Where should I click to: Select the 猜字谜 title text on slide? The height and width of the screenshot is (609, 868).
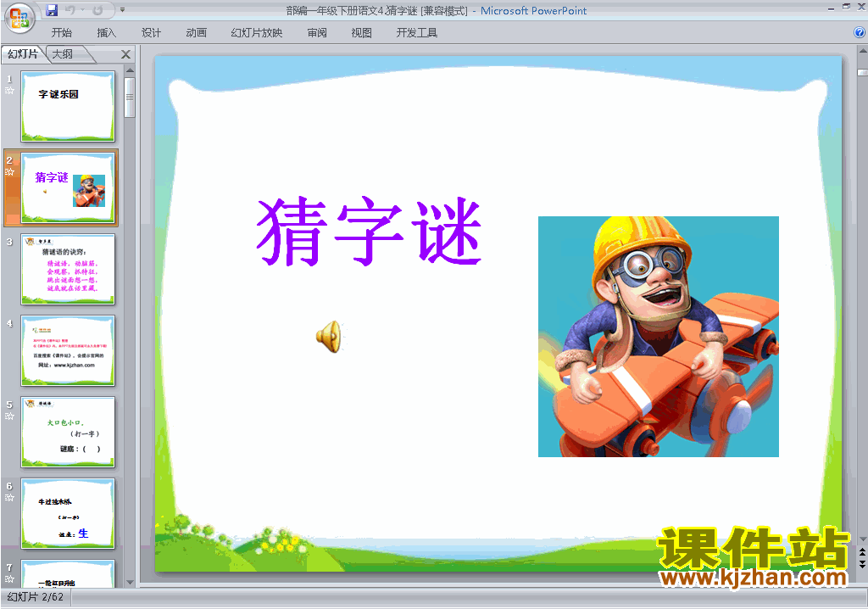pyautogui.click(x=370, y=231)
